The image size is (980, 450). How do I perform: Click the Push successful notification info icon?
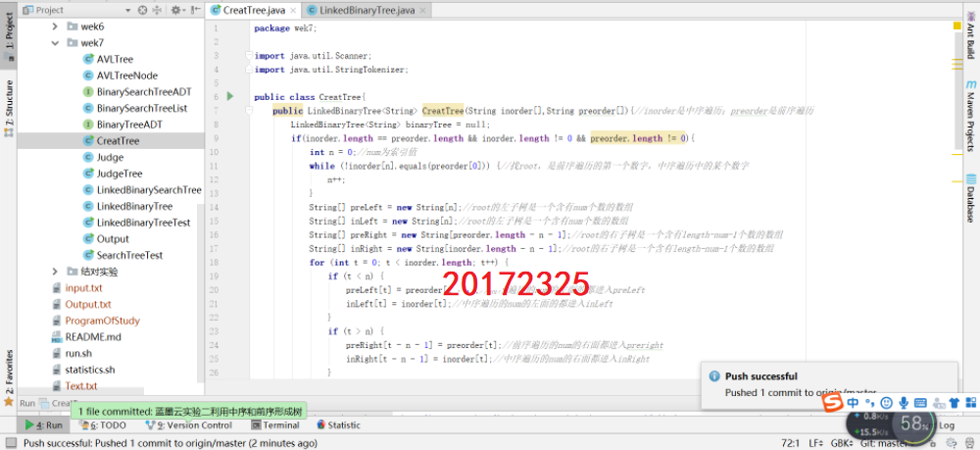click(713, 376)
